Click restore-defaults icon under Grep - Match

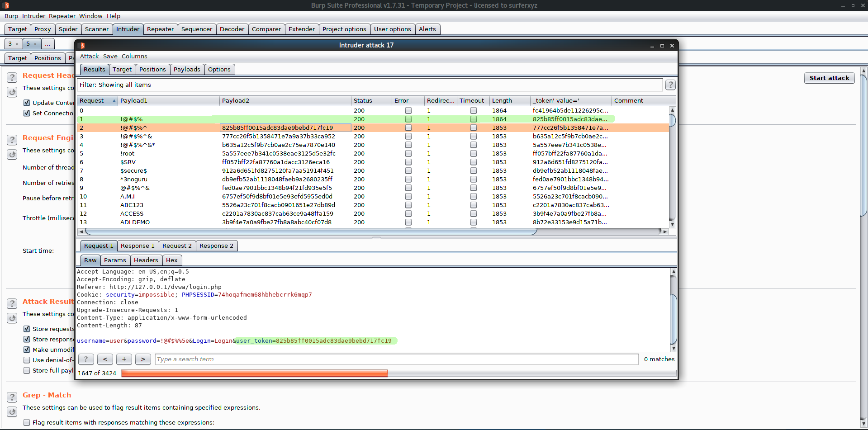coord(12,411)
